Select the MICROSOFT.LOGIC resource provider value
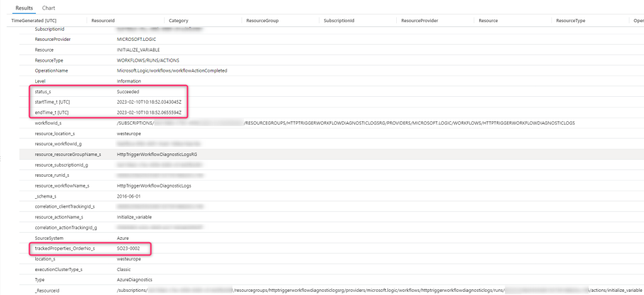The width and height of the screenshot is (644, 295). pos(136,39)
